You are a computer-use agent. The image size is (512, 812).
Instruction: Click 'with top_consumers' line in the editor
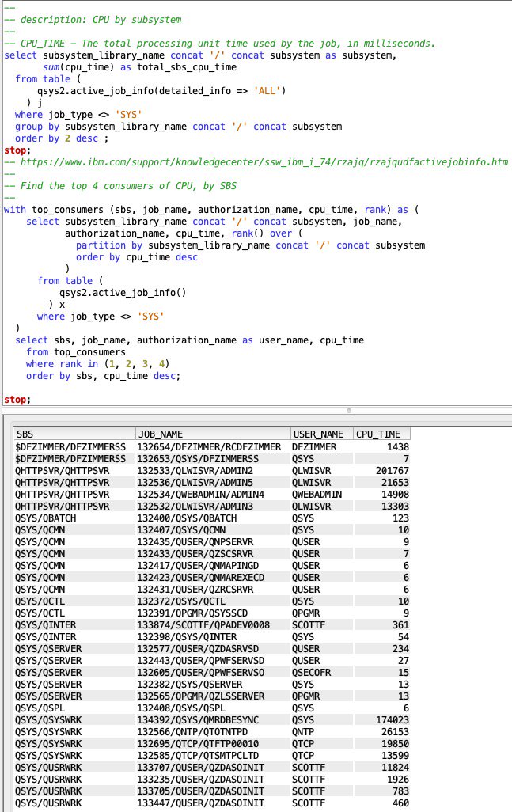211,210
